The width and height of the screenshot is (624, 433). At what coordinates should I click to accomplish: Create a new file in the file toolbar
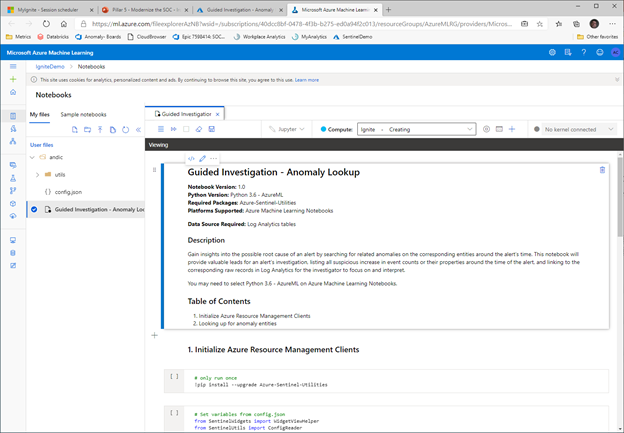pos(74,130)
